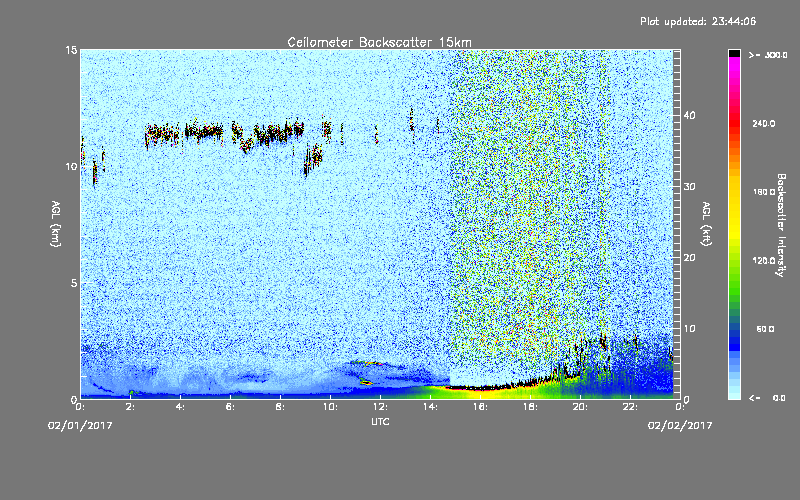800x500 pixels.
Task: Click the 12: hour tick label
Action: 381,407
